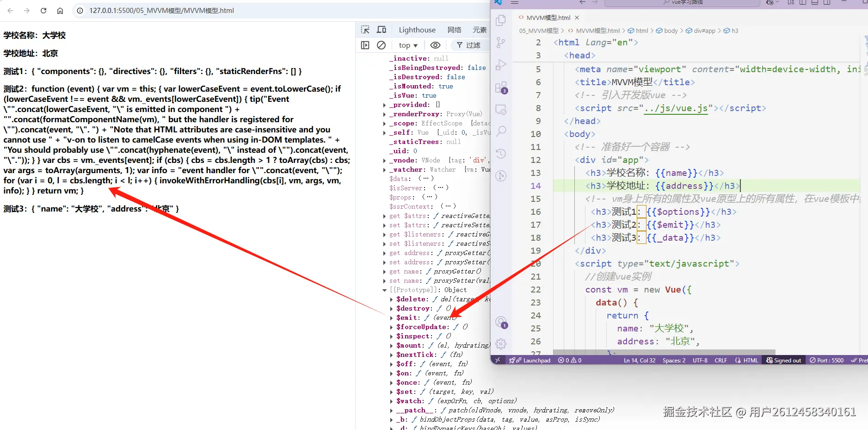Select the MVVM模型.html editor tab
This screenshot has width=868, height=430.
click(x=548, y=18)
